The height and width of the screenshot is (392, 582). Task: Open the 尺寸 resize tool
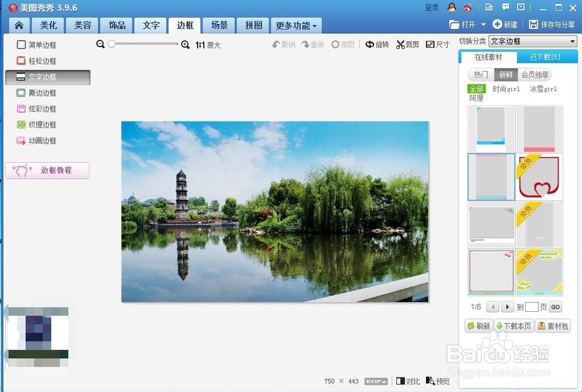(437, 44)
